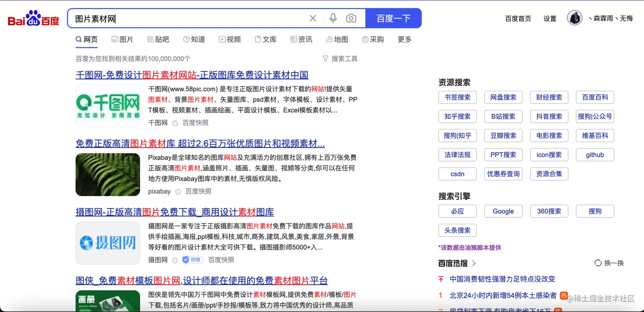The height and width of the screenshot is (312, 644).
Task: Click the 百度一下 search button
Action: 393,18
